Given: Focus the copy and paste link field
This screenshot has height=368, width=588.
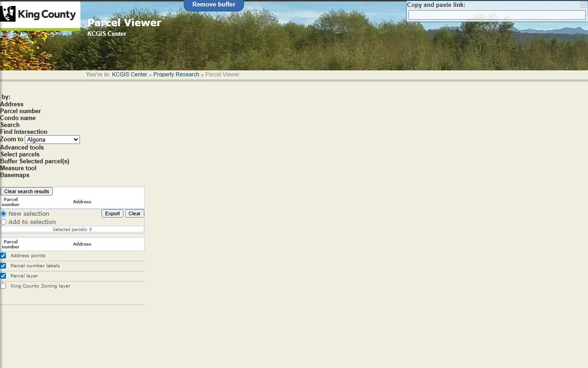Looking at the screenshot, I should [x=497, y=15].
